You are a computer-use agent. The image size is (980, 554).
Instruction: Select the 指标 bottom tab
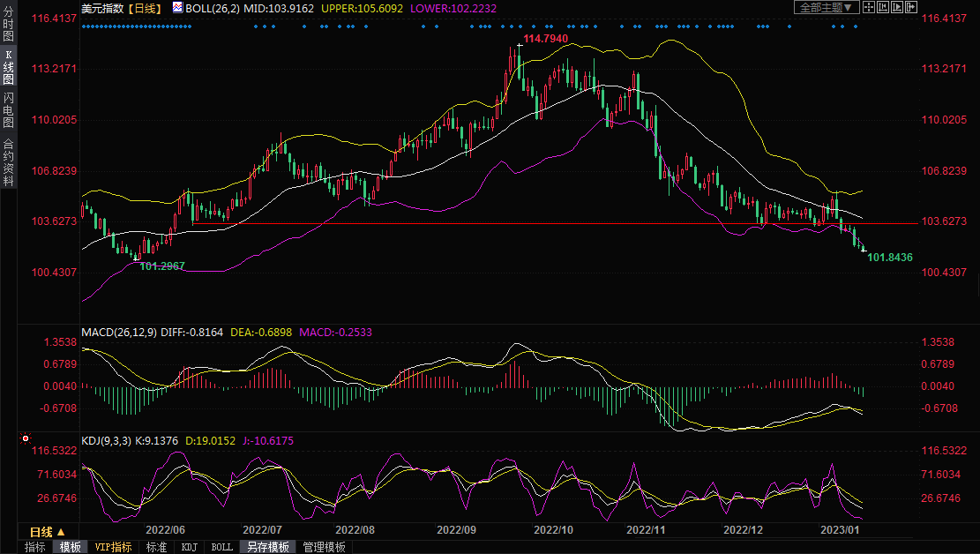pos(35,547)
